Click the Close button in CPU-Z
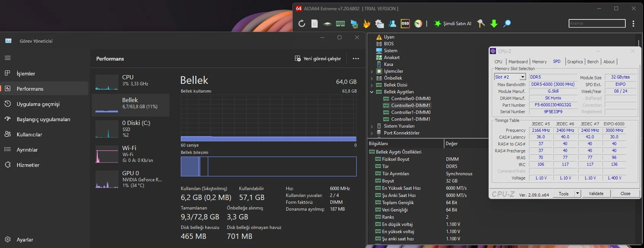 [625, 194]
